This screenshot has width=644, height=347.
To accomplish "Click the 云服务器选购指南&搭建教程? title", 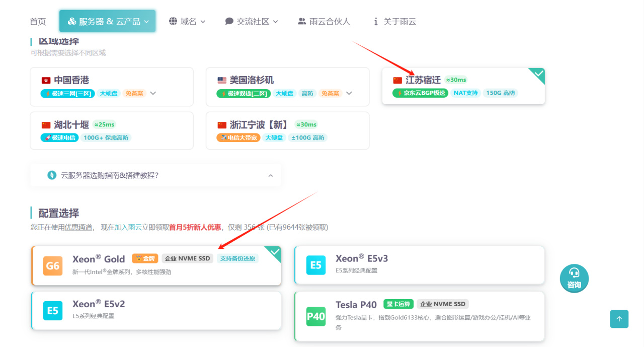I will tap(110, 175).
